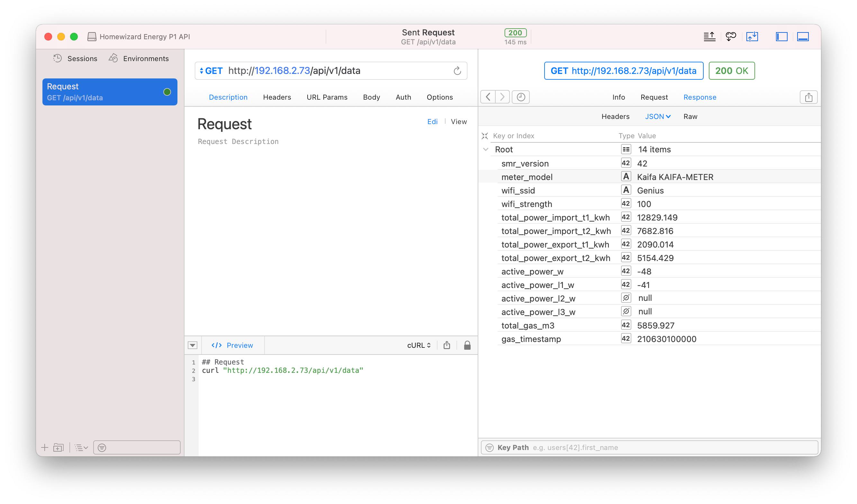This screenshot has height=504, width=857.
Task: Toggle the bottom panel visibility
Action: click(803, 37)
